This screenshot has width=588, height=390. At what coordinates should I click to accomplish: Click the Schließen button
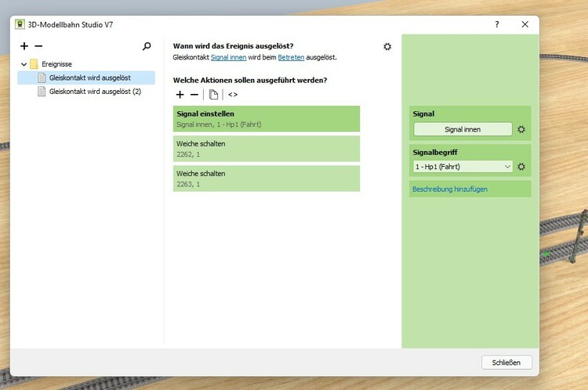pos(506,363)
